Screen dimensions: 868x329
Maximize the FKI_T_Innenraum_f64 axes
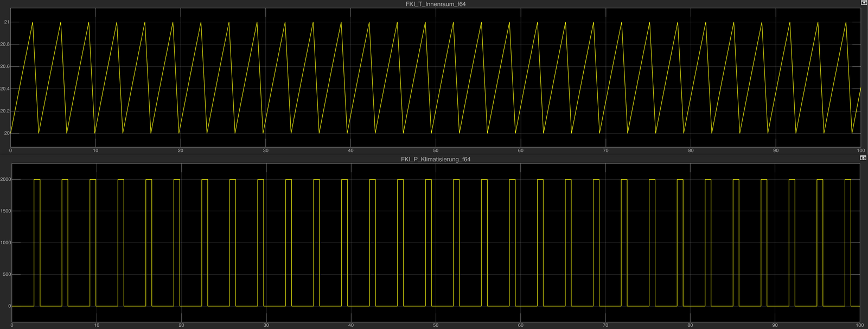pos(863,3)
